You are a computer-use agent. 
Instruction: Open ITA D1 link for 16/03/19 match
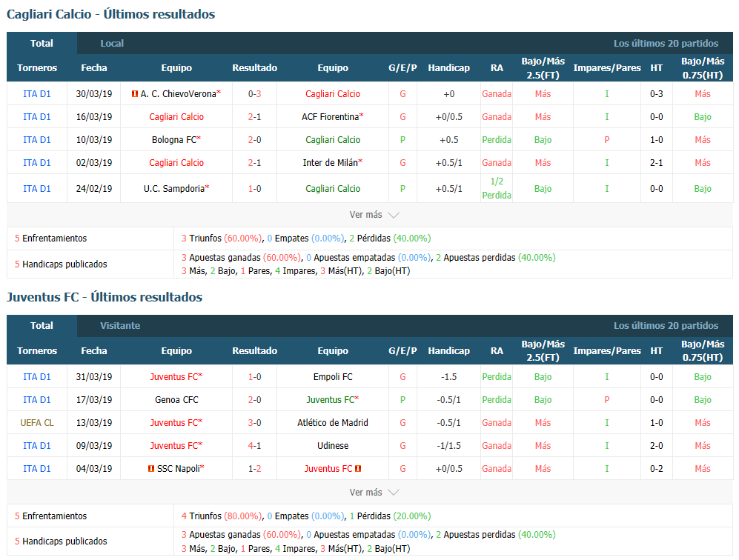37,117
